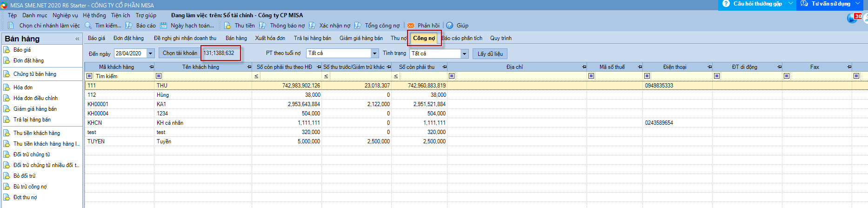
Task: Open the PT theo tuổi nợ dropdown
Action: click(x=374, y=54)
